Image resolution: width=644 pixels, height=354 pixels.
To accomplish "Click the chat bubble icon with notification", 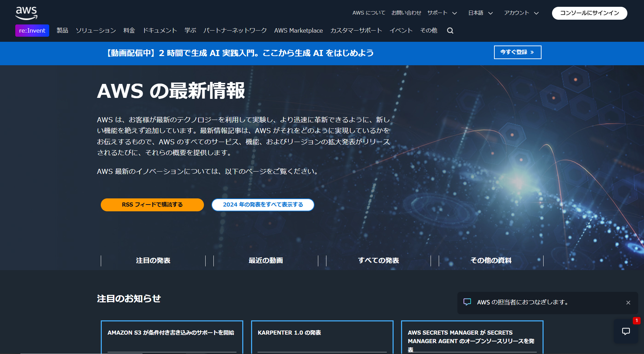I will (626, 331).
